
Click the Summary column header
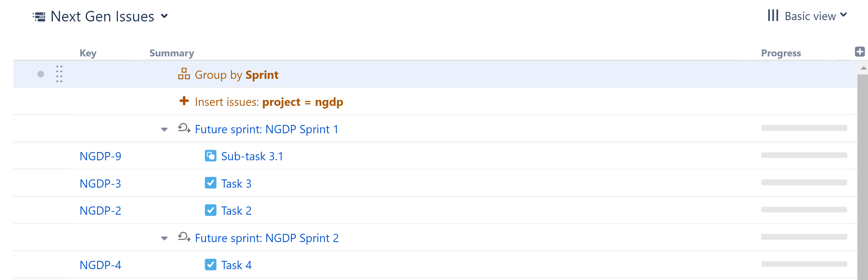click(171, 53)
